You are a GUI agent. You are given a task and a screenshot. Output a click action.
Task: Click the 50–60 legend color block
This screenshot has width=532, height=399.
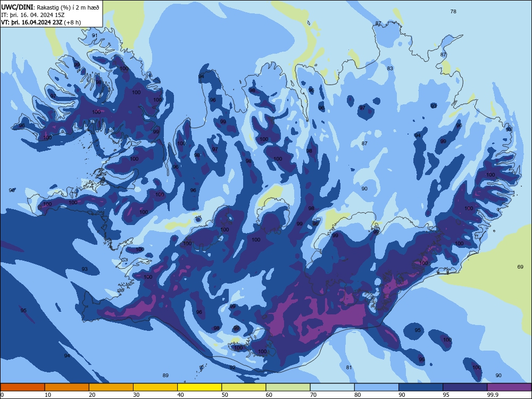point(244,387)
